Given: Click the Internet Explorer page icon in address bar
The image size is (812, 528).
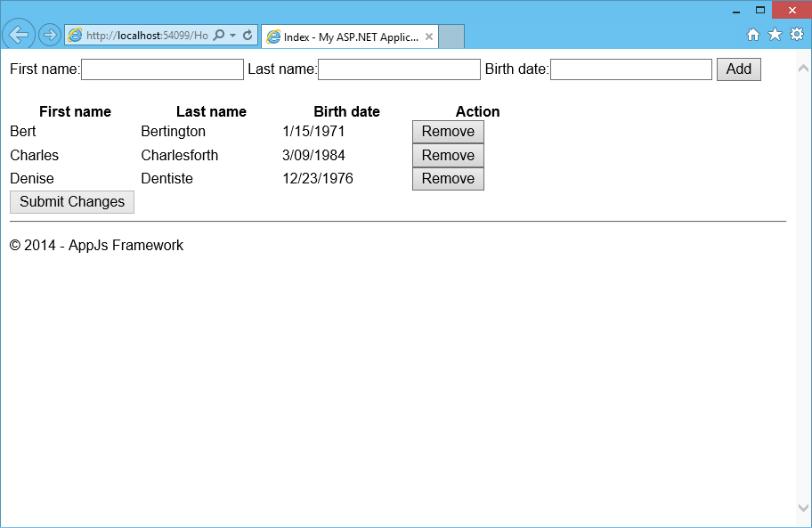Looking at the screenshot, I should point(76,36).
